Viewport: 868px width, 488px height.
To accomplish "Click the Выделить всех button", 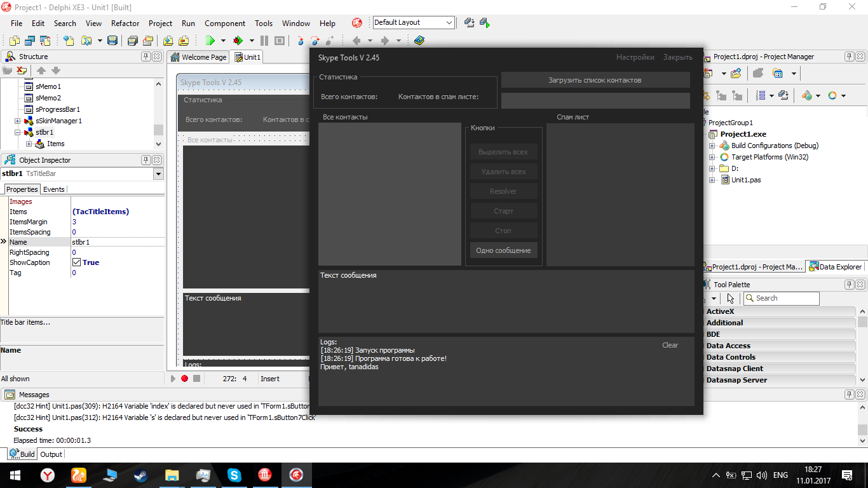I will tap(503, 152).
